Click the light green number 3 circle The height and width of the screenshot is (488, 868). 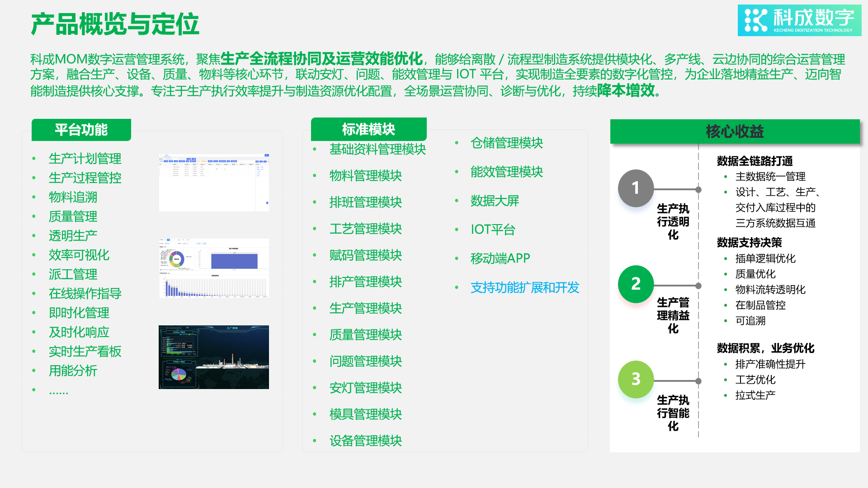pos(636,379)
